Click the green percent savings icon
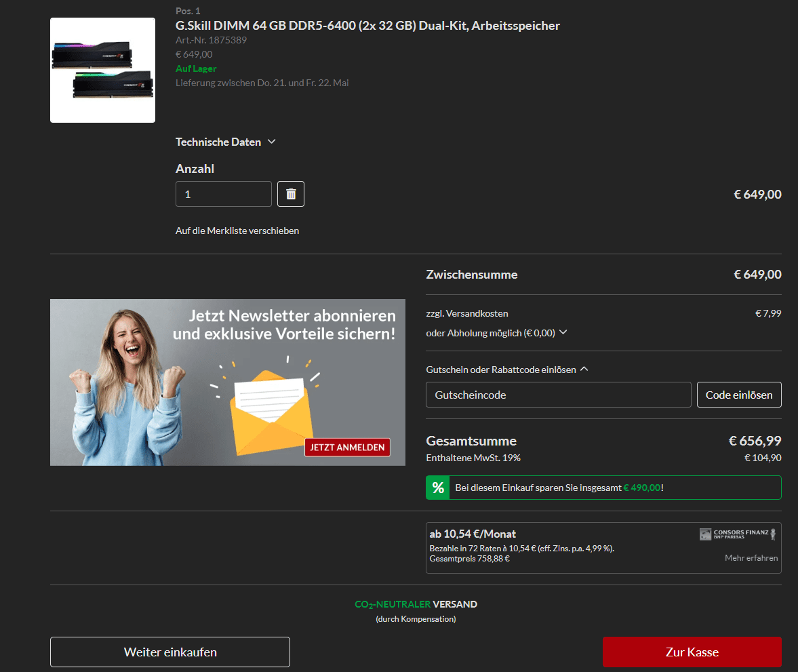 click(438, 488)
